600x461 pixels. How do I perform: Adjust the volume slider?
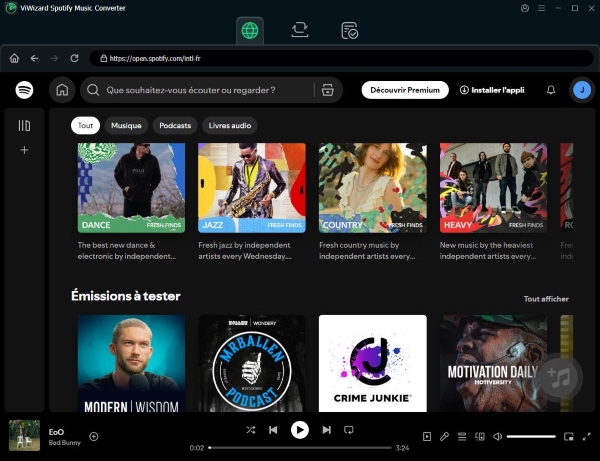[531, 437]
